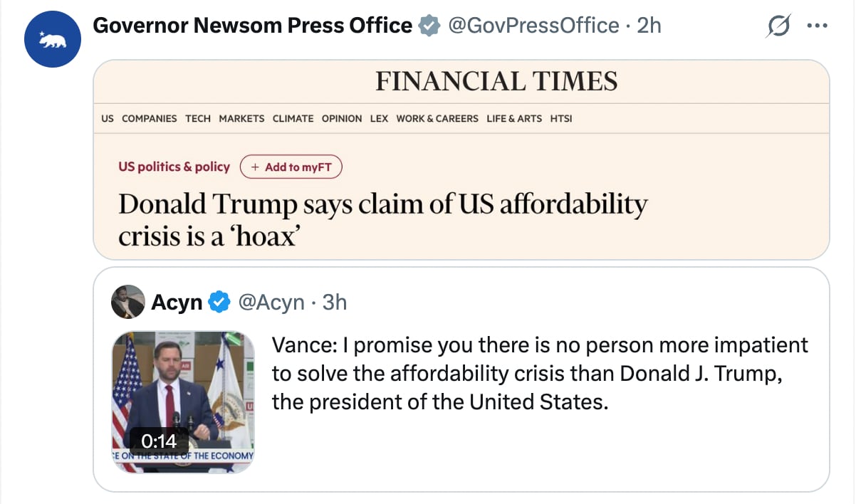Click Acyn's blue verified checkmark

(220, 303)
